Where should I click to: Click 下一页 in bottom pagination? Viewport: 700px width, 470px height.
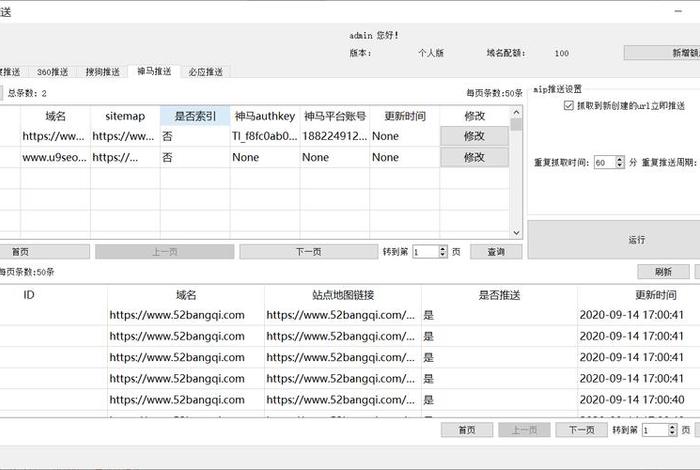[x=582, y=430]
